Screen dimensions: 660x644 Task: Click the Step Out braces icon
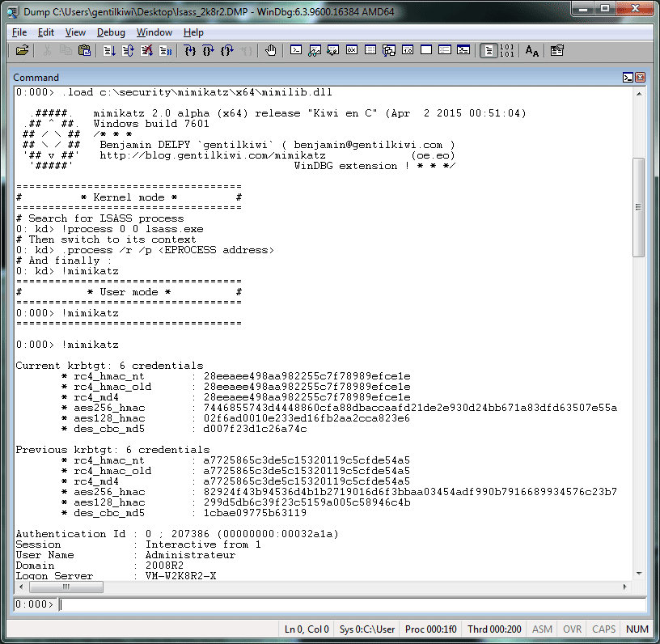[226, 50]
